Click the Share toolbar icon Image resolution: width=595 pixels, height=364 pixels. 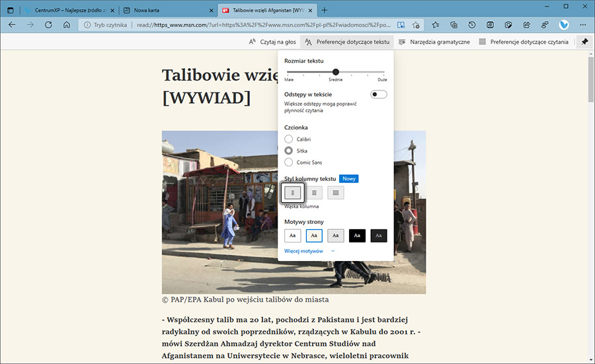526,24
